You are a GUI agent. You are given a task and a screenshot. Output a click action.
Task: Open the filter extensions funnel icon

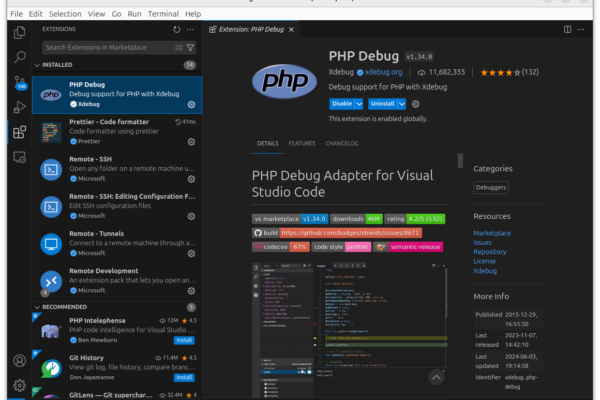[x=190, y=47]
